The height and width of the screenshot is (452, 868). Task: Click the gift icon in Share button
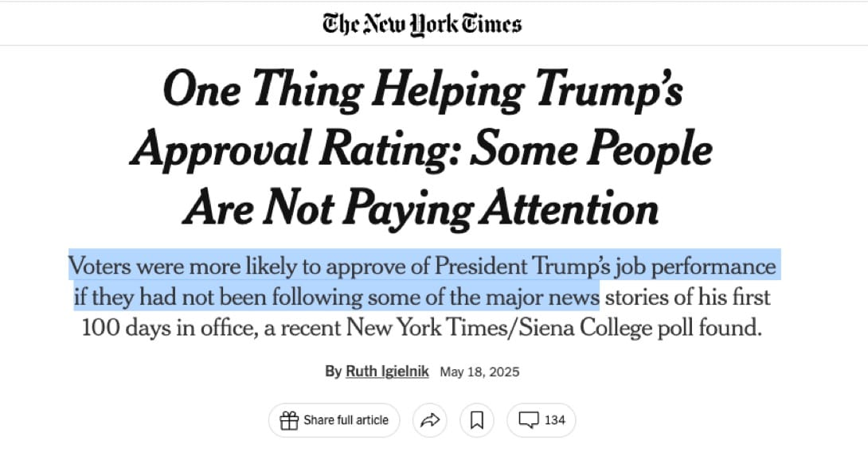pos(289,420)
